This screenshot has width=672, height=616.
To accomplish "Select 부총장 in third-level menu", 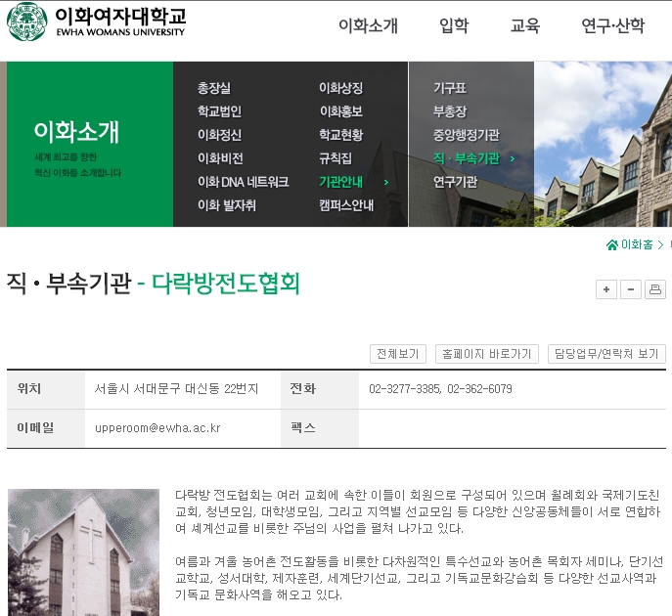I will coord(450,111).
